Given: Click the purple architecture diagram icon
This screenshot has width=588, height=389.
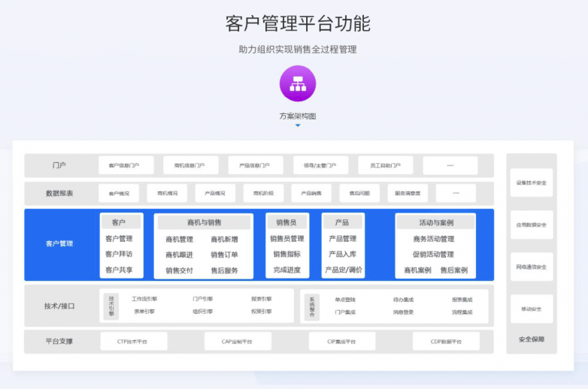Looking at the screenshot, I should pos(298,83).
